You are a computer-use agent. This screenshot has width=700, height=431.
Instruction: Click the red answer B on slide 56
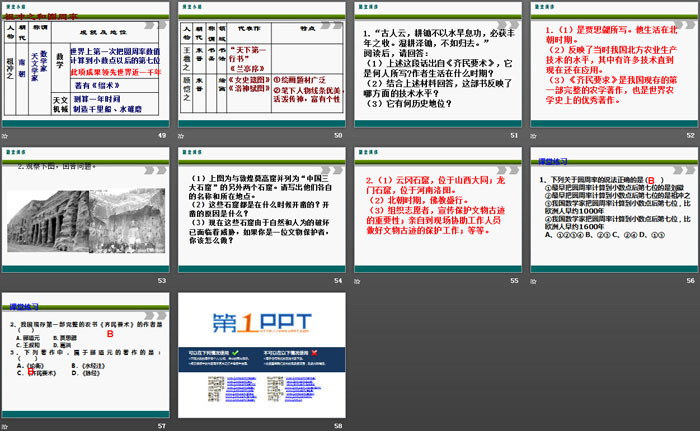[x=651, y=178]
